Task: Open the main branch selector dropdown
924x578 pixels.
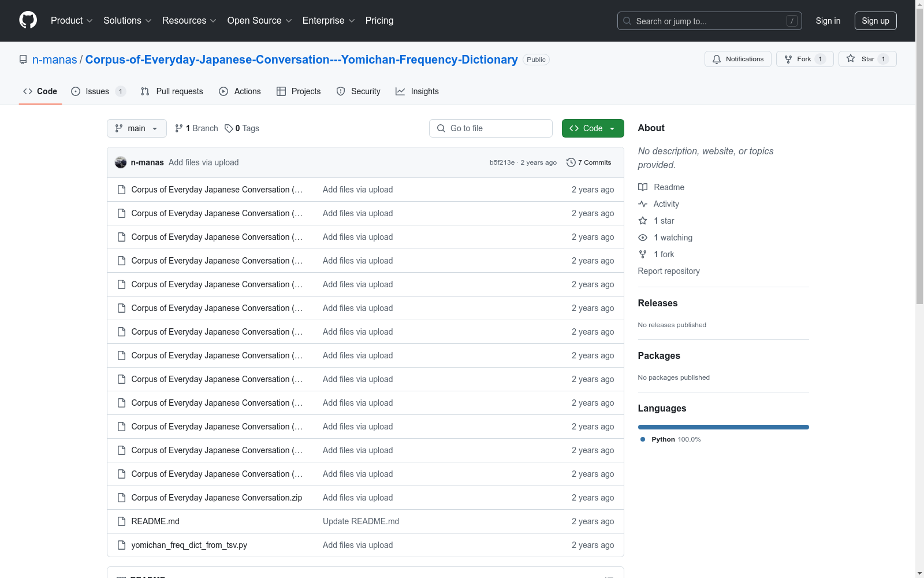Action: tap(137, 128)
